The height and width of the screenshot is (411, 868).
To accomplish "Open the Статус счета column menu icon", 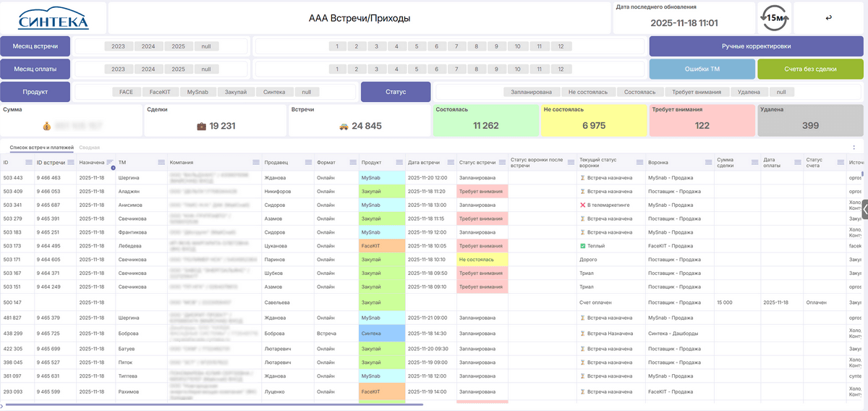I will tap(841, 162).
